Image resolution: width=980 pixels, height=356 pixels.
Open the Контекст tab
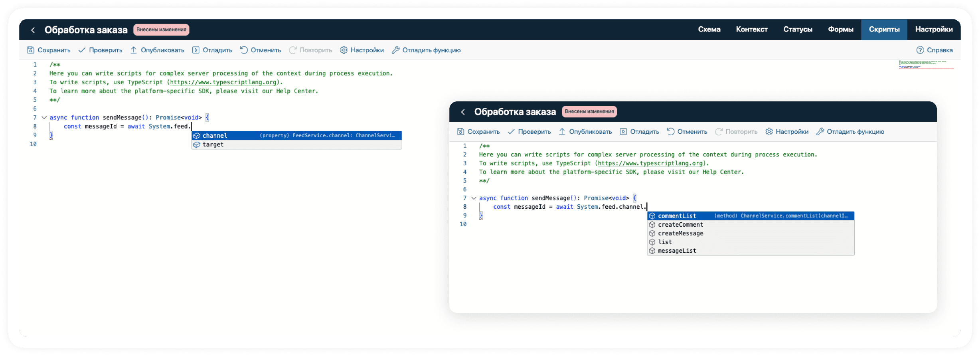click(752, 30)
